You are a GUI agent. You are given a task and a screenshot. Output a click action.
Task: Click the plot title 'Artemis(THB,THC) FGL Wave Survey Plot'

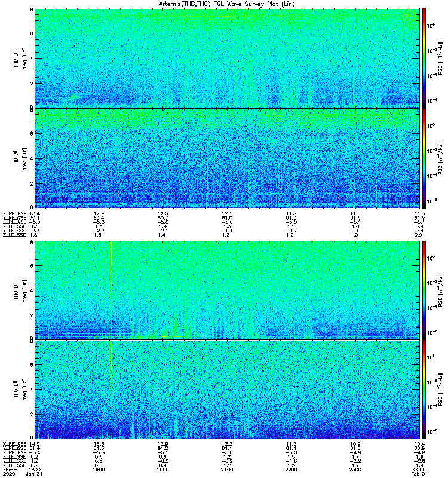[218, 4]
